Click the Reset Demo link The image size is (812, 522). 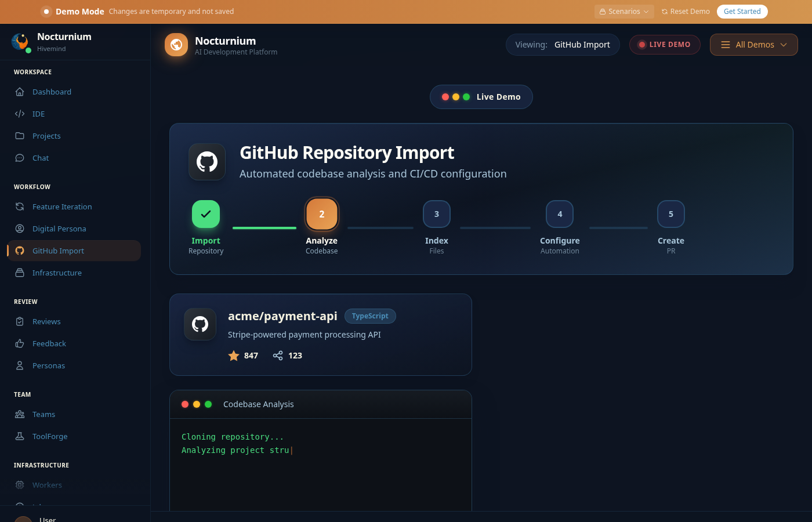point(686,12)
